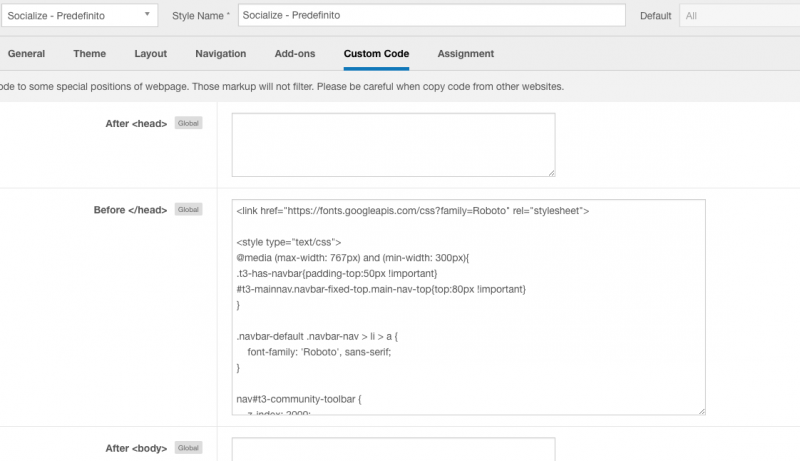The height and width of the screenshot is (461, 800).
Task: Open the Add-ons tab
Action: coord(295,54)
